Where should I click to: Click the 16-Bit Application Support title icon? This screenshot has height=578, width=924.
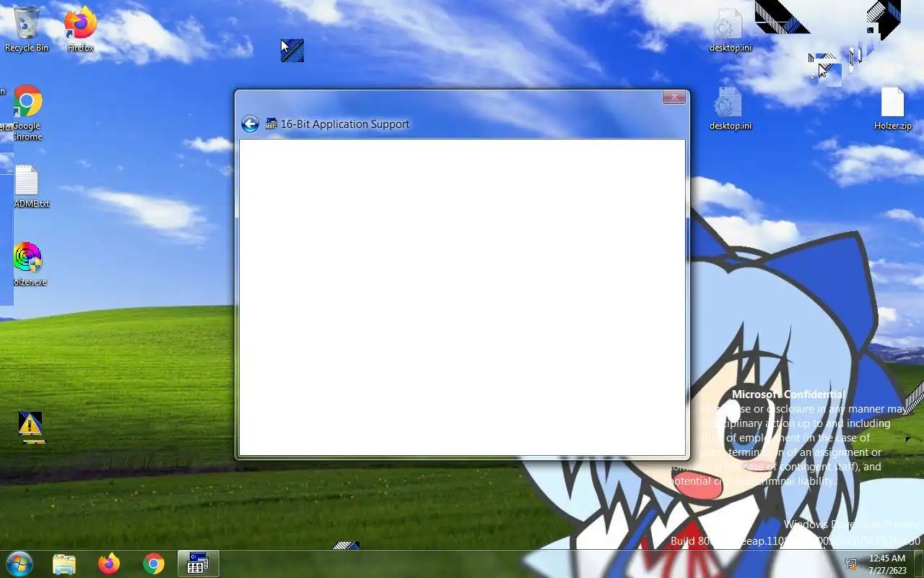(271, 124)
